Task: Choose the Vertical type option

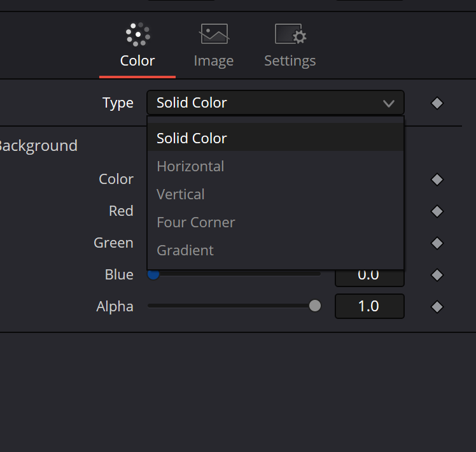Action: pyautogui.click(x=276, y=194)
